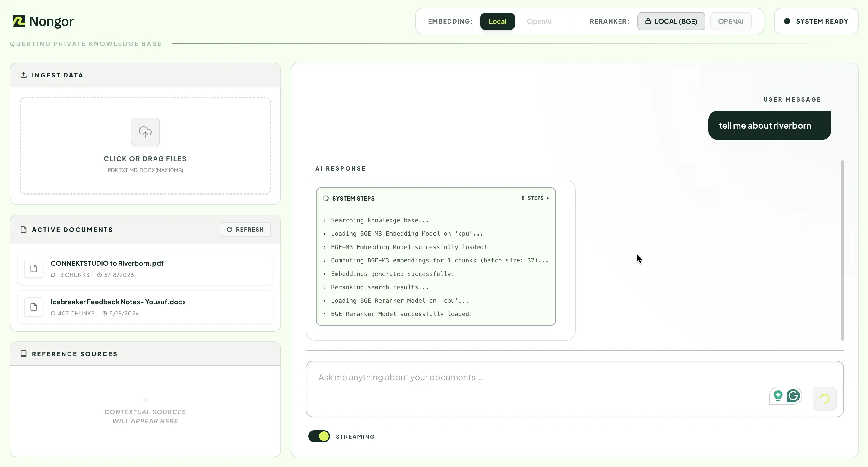Click 'Embeddings generated successfully!' step
Screen dimensions: 868x467
click(x=393, y=274)
